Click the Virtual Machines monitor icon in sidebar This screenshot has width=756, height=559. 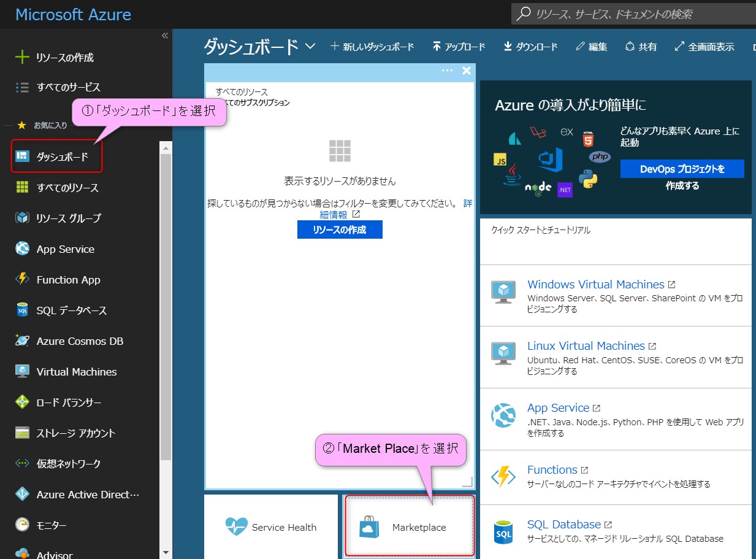(23, 371)
